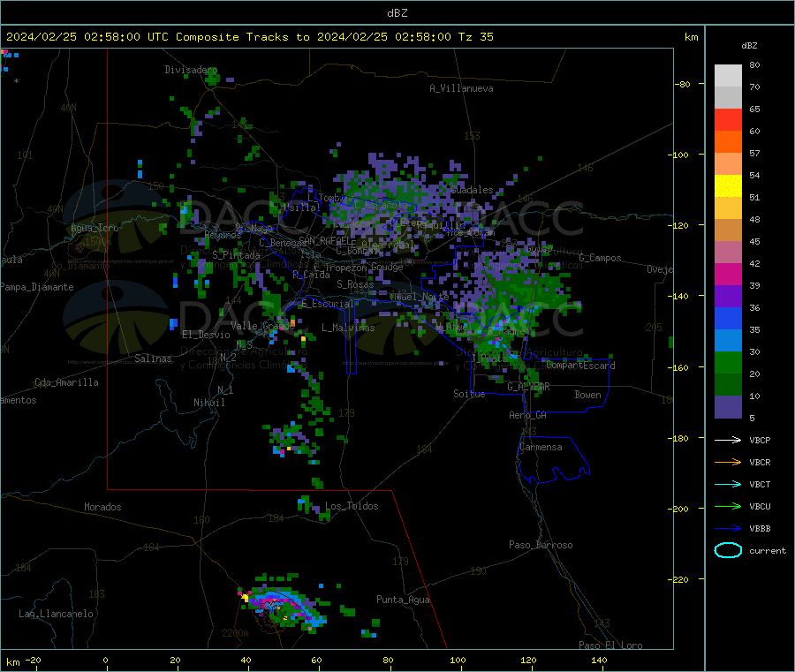Click the 'Los_Toldos' map label
Image resolution: width=795 pixels, height=672 pixels.
[352, 506]
